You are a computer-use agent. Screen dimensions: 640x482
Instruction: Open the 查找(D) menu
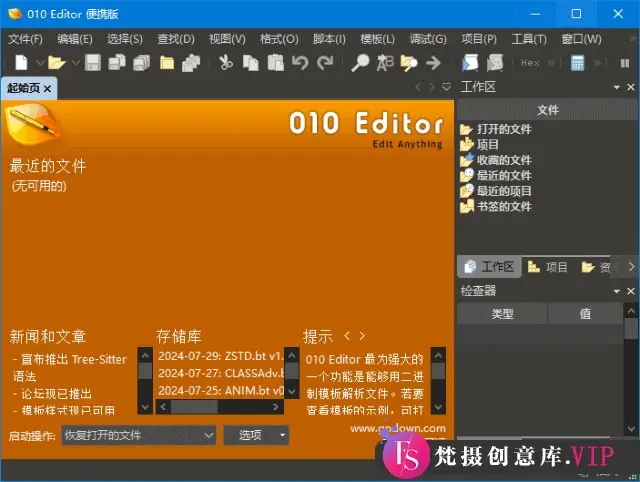pos(176,39)
